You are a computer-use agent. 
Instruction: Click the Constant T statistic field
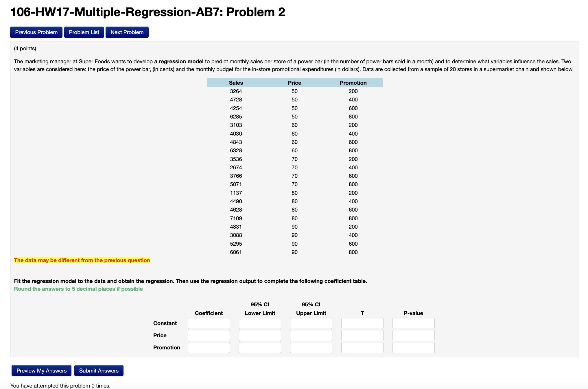(x=362, y=323)
